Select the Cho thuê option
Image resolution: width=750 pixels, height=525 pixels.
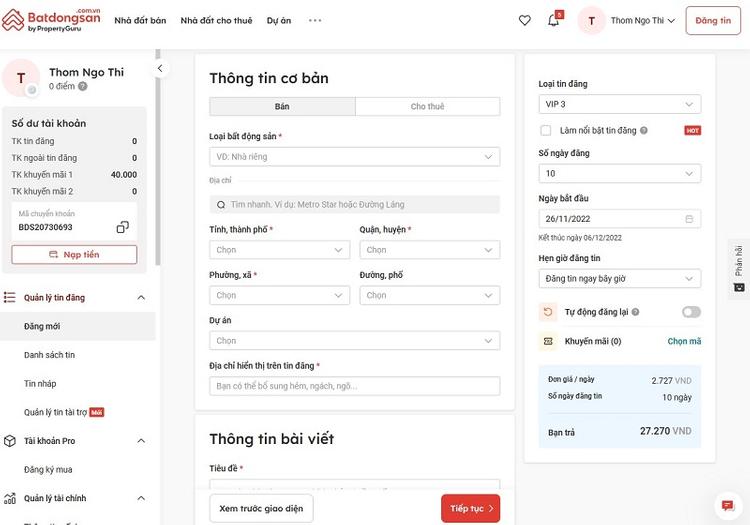pyautogui.click(x=427, y=106)
